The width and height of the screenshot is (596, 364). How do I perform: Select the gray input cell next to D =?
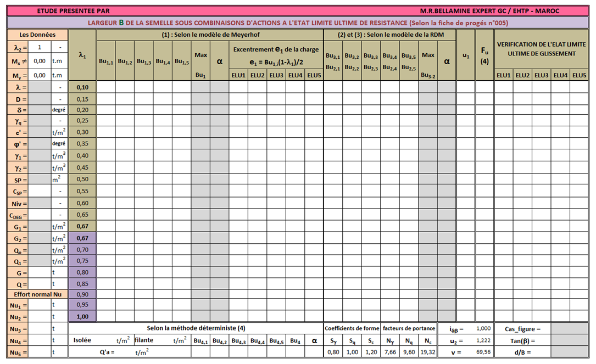(x=40, y=99)
